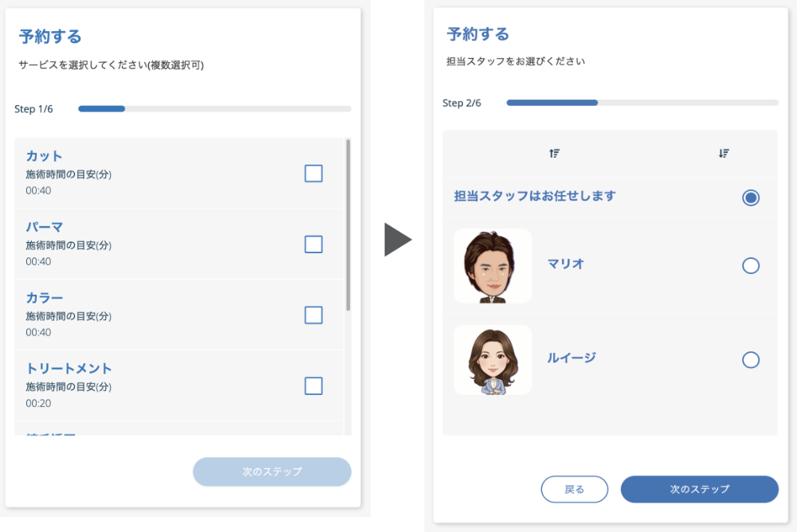Select the マリオ radio button
Image resolution: width=797 pixels, height=532 pixels.
(750, 266)
